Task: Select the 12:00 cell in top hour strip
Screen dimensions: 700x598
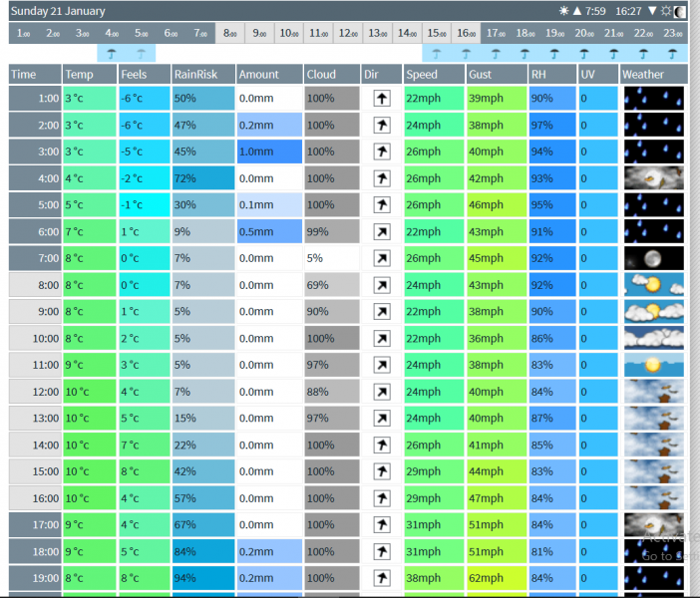Action: (x=347, y=33)
